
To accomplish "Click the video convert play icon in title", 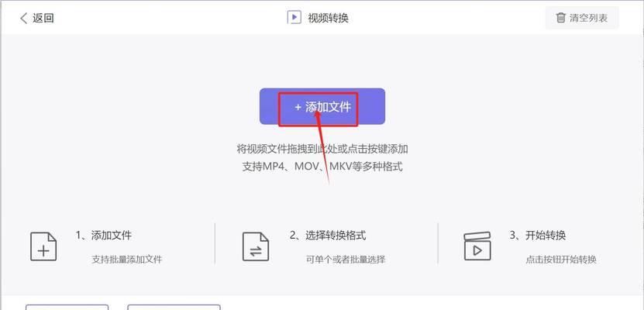I will tap(294, 17).
